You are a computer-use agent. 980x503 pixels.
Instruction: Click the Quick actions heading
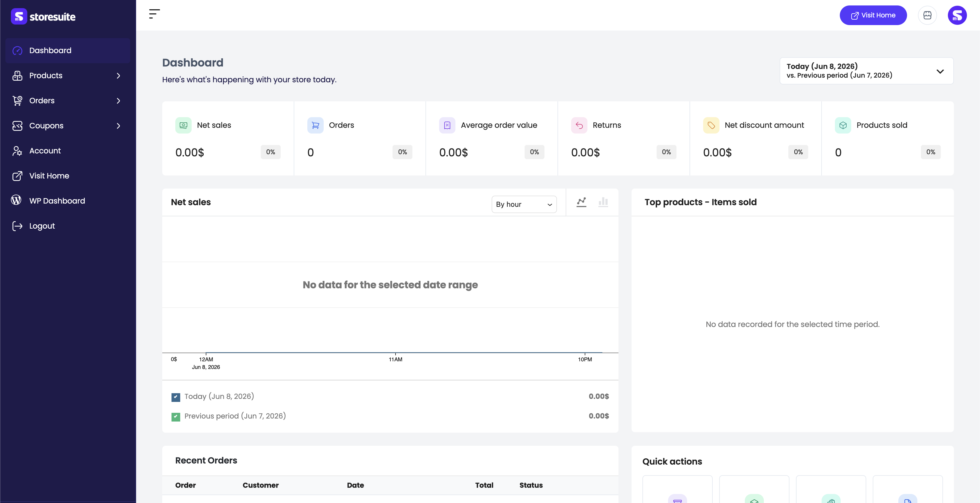coord(672,462)
